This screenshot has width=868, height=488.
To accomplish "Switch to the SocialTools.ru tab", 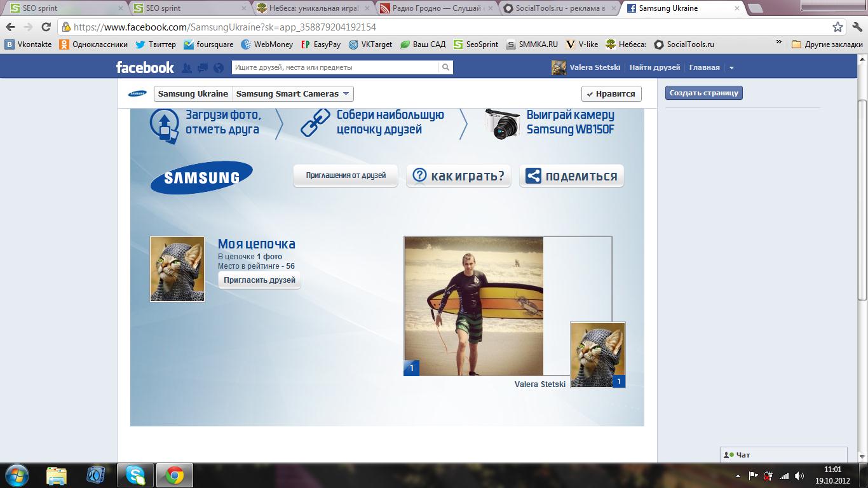I will pyautogui.click(x=559, y=8).
